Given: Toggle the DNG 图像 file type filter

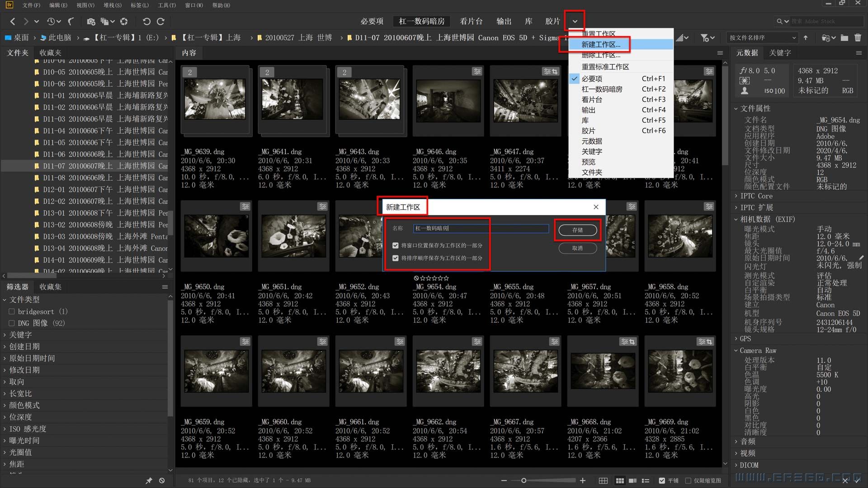Looking at the screenshot, I should [12, 323].
